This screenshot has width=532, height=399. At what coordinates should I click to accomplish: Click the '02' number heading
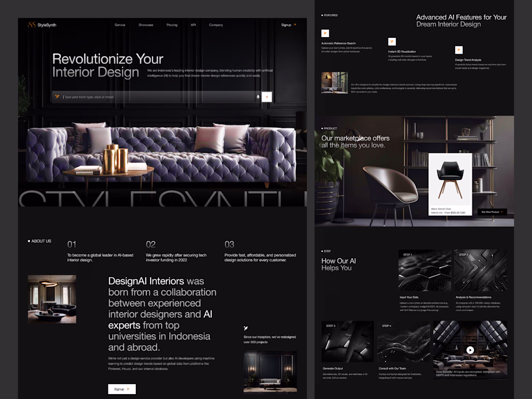tap(150, 244)
